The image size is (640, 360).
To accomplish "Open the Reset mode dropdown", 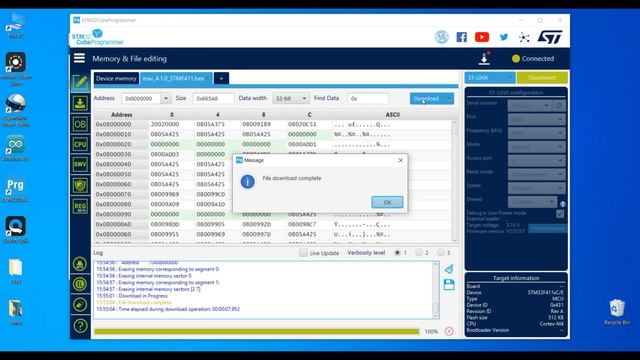I will [537, 174].
